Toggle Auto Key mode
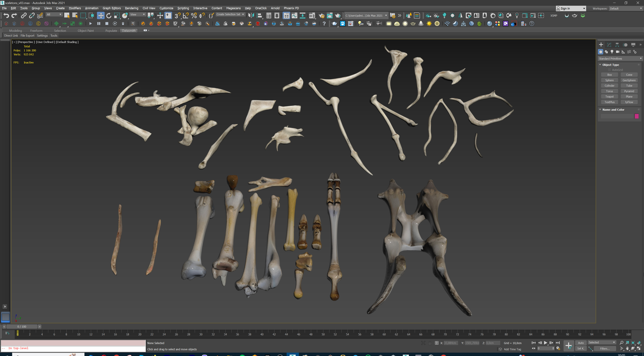 [581, 343]
